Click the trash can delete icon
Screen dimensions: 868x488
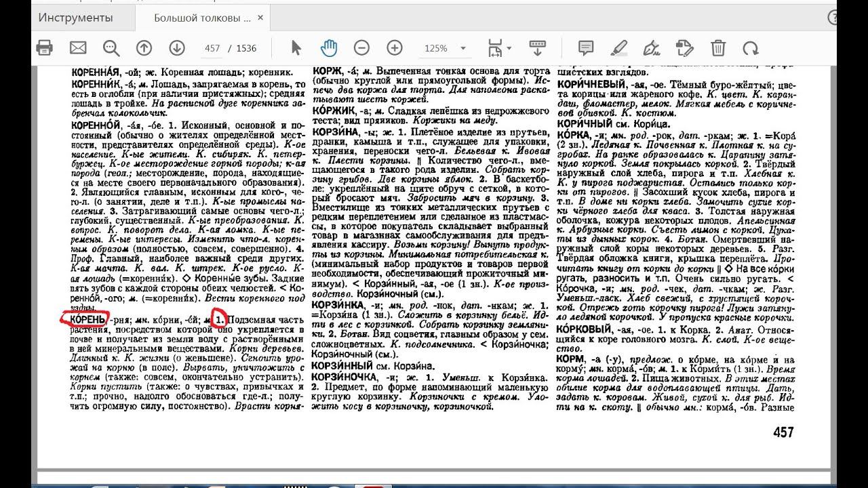point(718,47)
